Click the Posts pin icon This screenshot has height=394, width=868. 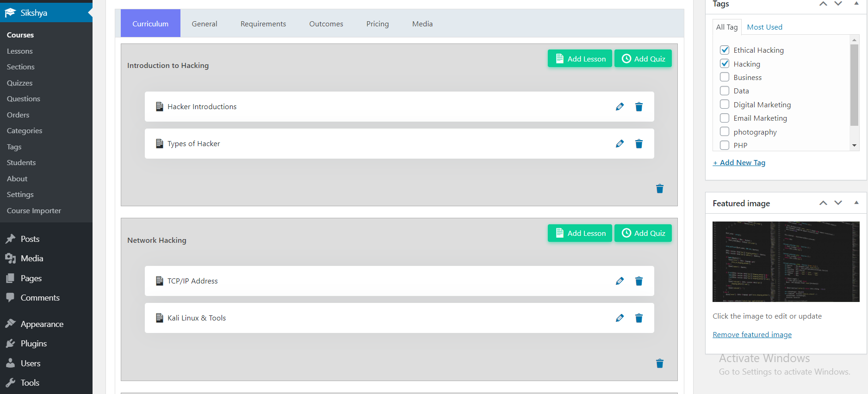[x=10, y=239]
